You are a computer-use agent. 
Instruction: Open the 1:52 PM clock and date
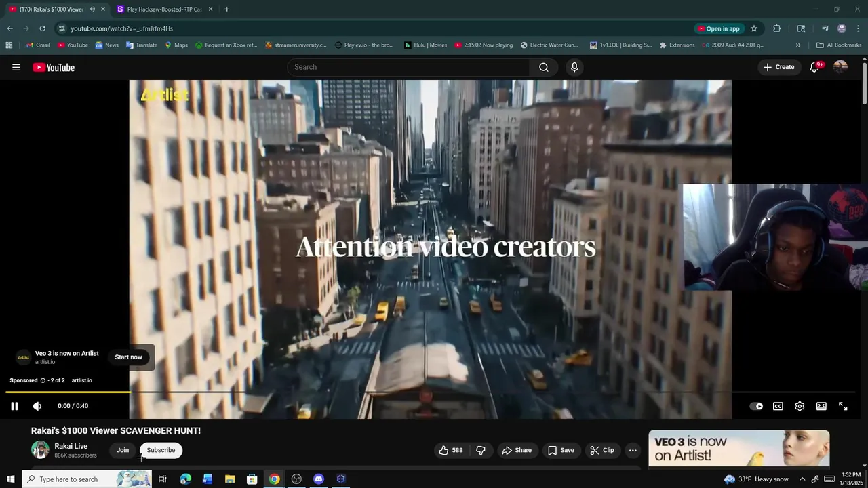(x=851, y=479)
